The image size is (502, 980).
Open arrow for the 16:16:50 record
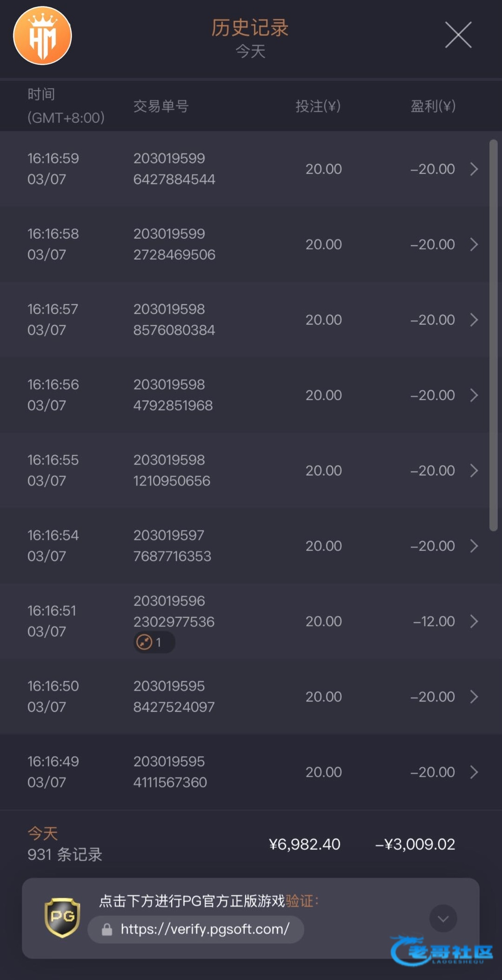474,697
